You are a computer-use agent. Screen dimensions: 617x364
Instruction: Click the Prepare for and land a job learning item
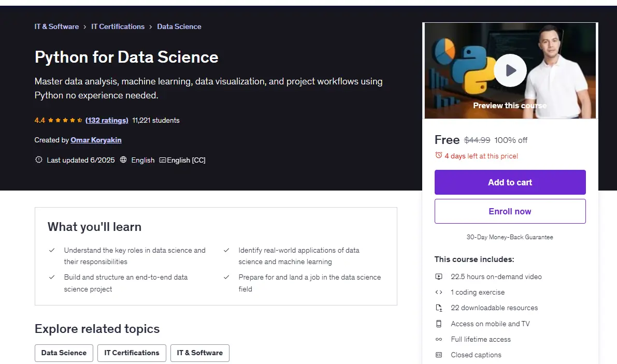click(310, 283)
